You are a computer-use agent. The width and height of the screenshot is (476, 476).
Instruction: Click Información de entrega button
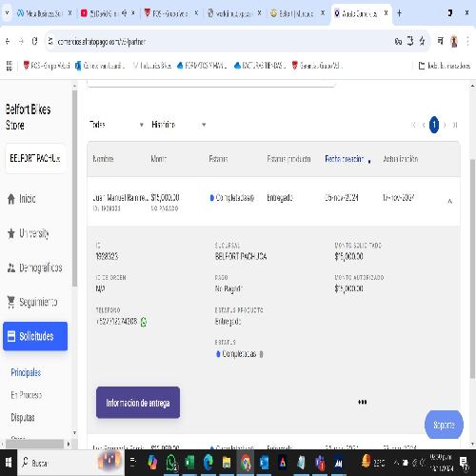coord(138,403)
